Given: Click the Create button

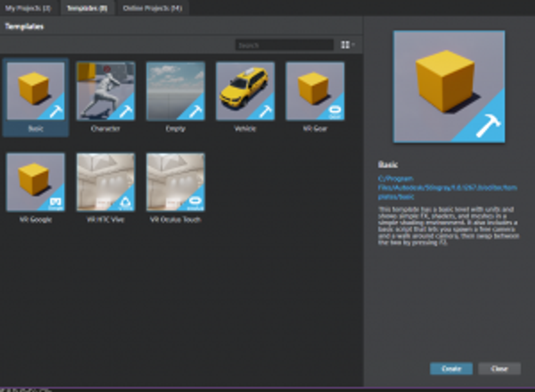Looking at the screenshot, I should point(451,369).
